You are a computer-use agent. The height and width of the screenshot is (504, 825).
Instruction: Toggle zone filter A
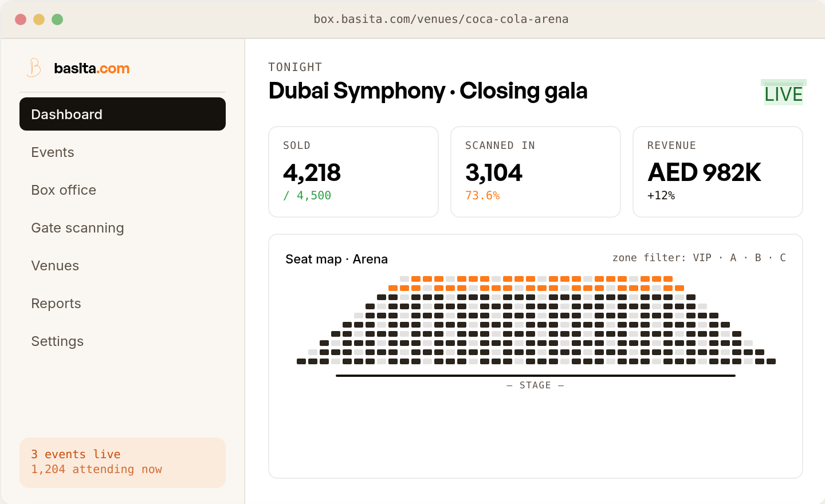point(733,258)
